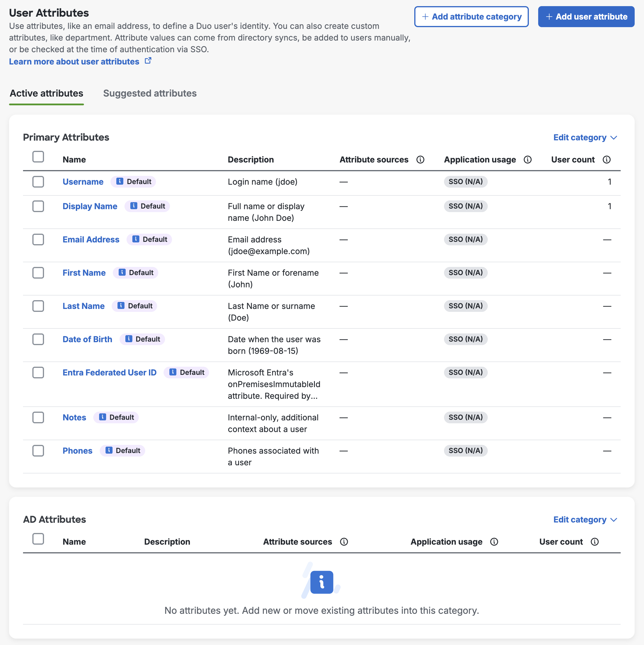Open Learn more about user attributes
644x645 pixels.
tap(74, 62)
